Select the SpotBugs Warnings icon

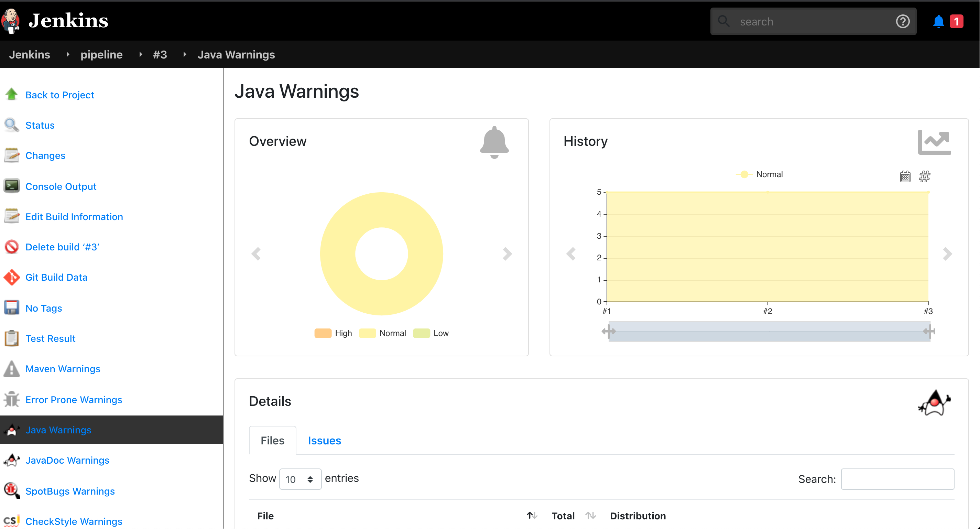pos(11,490)
